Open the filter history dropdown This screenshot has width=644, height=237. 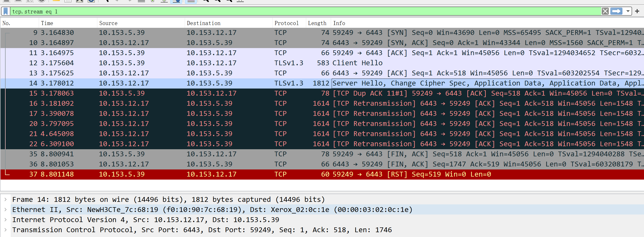point(628,11)
